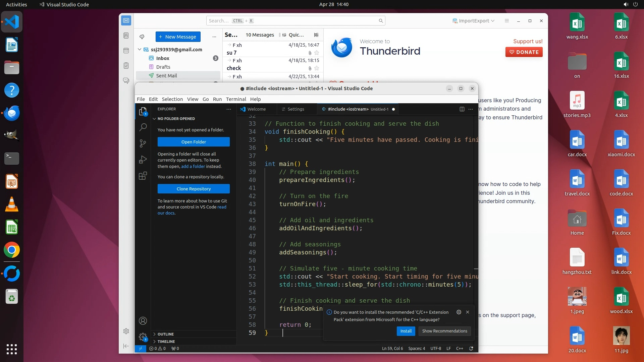Screen dimensions: 644x362
Task: Collapse the ssj293939@gmail.com account tree
Action: coord(140,50)
